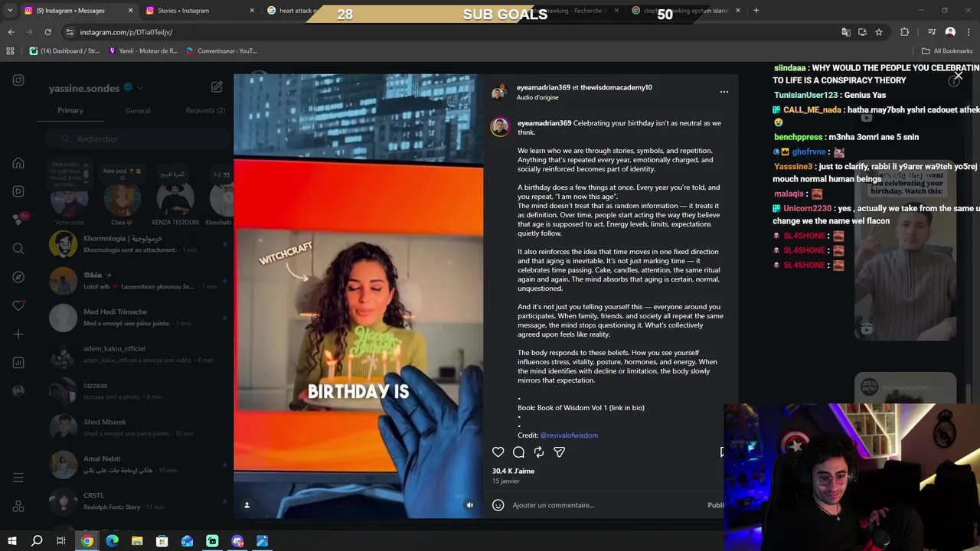Open the Dashboard bookmark in bookmarks bar
Viewport: 980px width, 551px height.
[64, 51]
